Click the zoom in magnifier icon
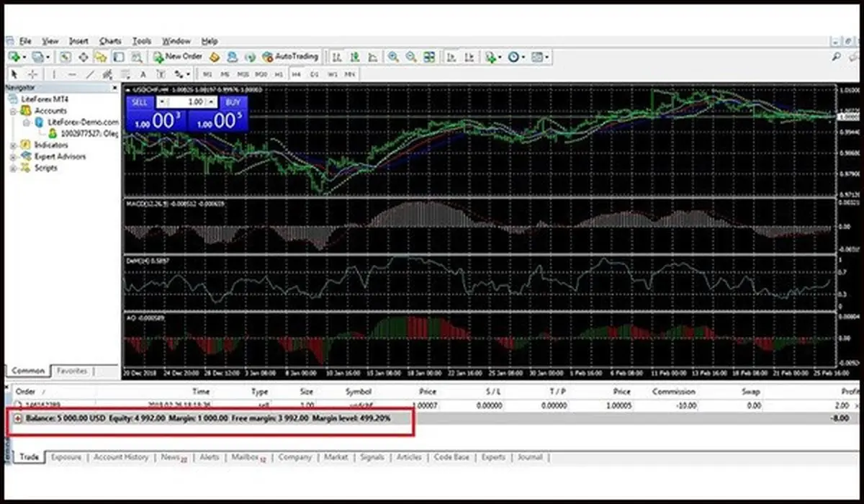Image resolution: width=864 pixels, height=504 pixels. [393, 56]
